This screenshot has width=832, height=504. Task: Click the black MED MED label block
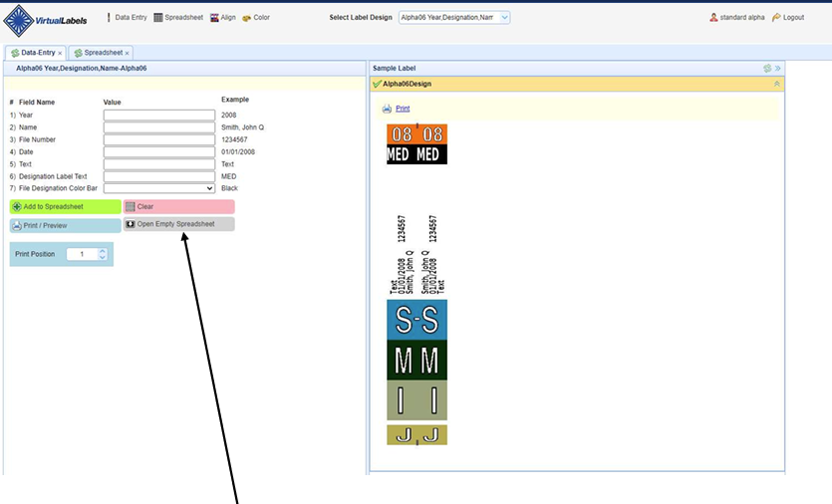click(x=417, y=154)
